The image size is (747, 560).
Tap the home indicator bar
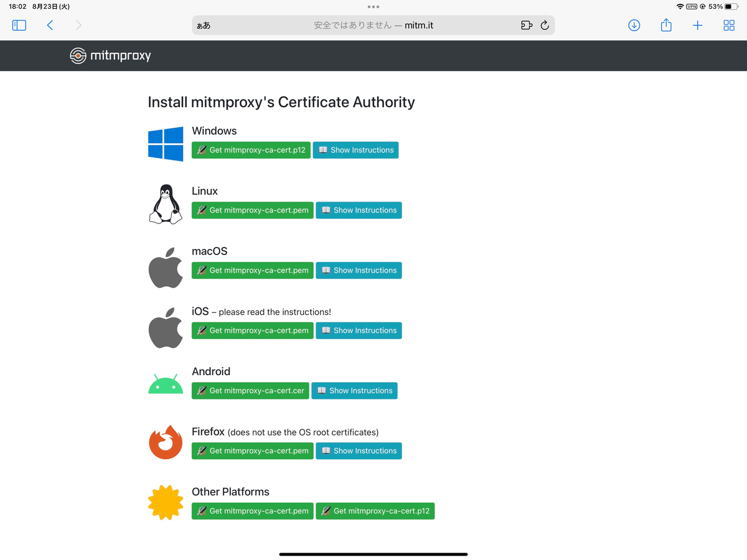tap(374, 554)
